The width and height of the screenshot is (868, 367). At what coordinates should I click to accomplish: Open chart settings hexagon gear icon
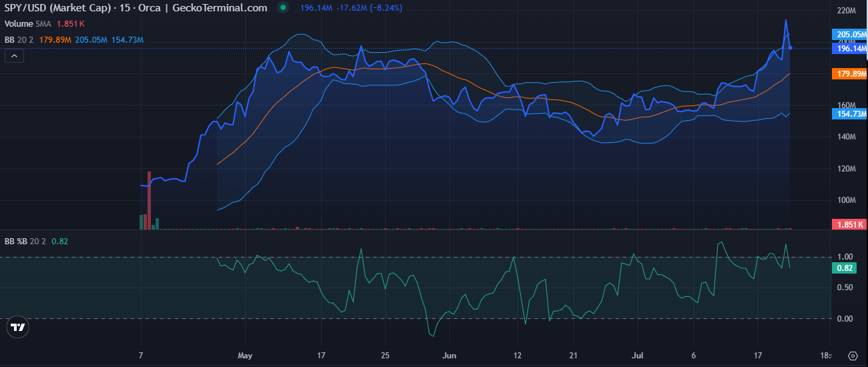point(853,355)
